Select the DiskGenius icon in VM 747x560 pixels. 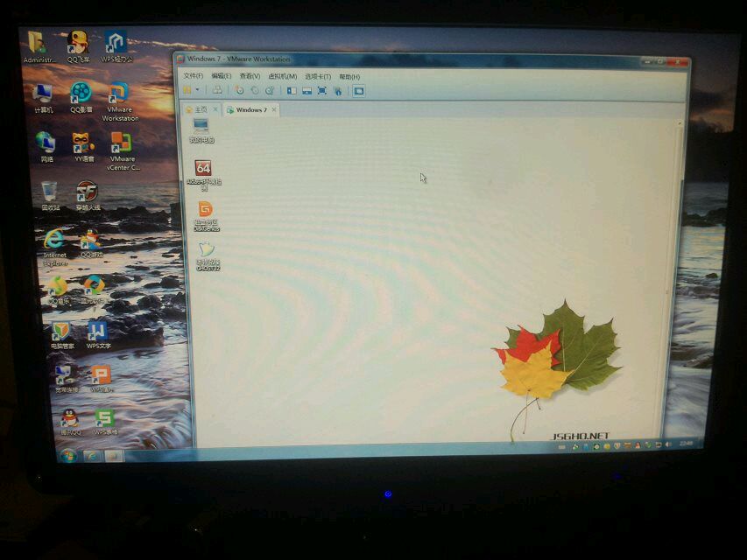[x=207, y=216]
